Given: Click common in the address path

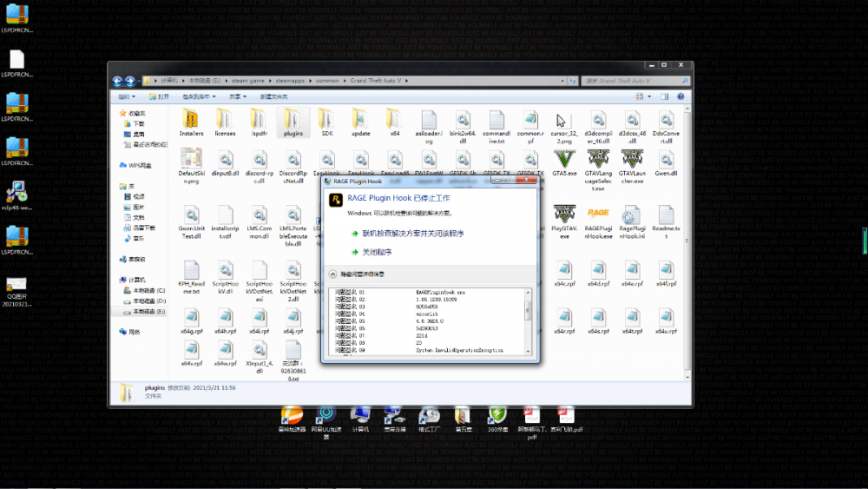Looking at the screenshot, I should click(x=327, y=81).
